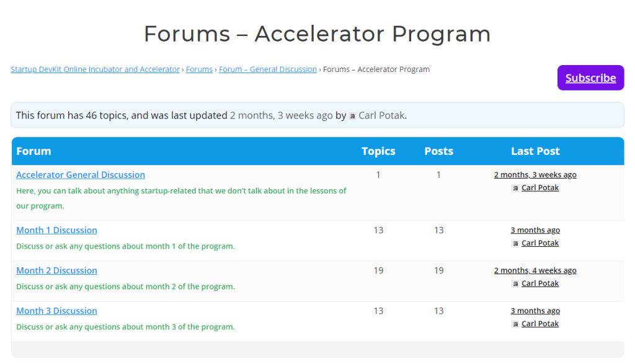Click Carl Potak's avatar icon in the forum notice
Viewport: 635px width, 364px height.
pos(352,115)
